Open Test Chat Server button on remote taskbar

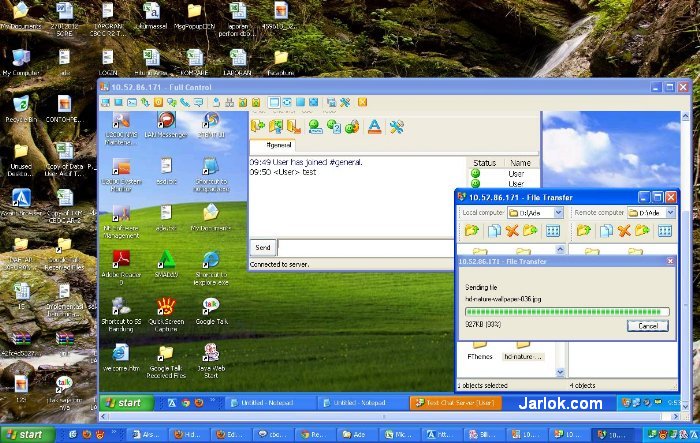pyautogui.click(x=456, y=403)
